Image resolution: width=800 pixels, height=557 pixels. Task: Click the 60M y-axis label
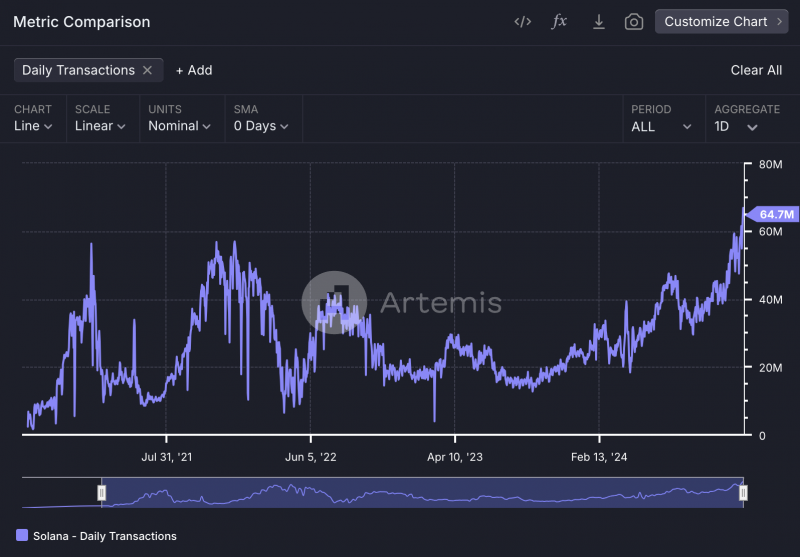point(770,232)
